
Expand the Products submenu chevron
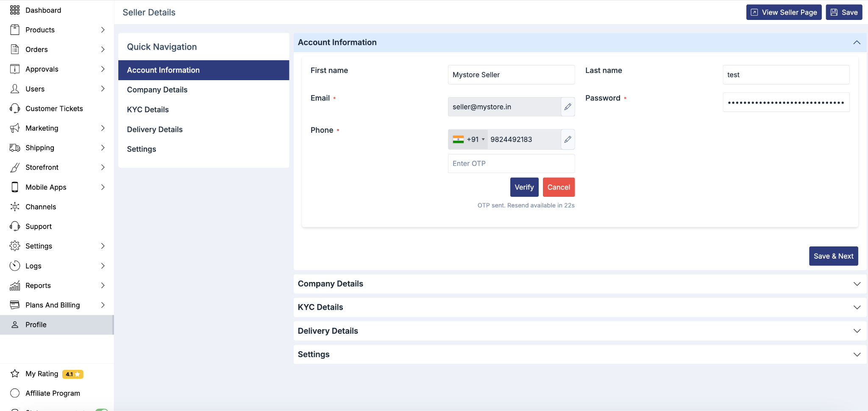(103, 30)
